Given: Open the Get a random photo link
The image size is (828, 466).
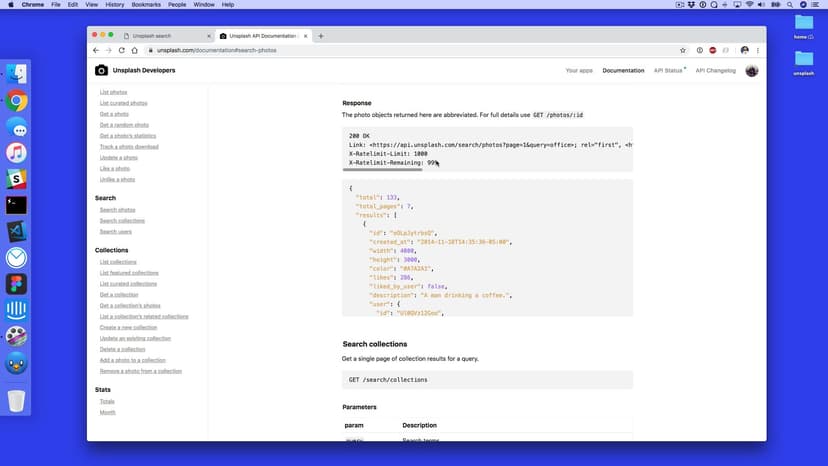Looking at the screenshot, I should (x=124, y=125).
